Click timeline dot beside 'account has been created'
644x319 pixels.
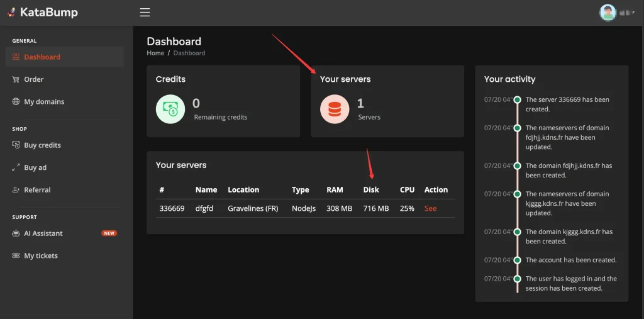pos(518,260)
